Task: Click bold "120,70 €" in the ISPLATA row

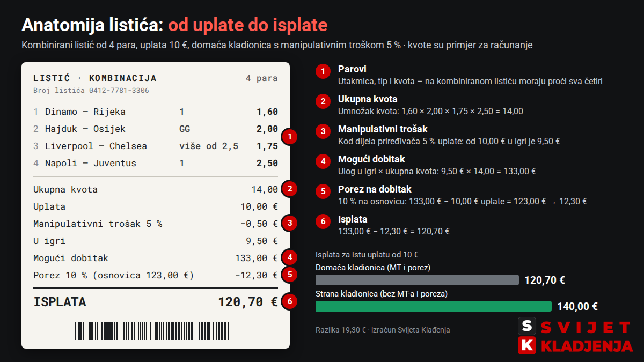Action: pos(248,302)
